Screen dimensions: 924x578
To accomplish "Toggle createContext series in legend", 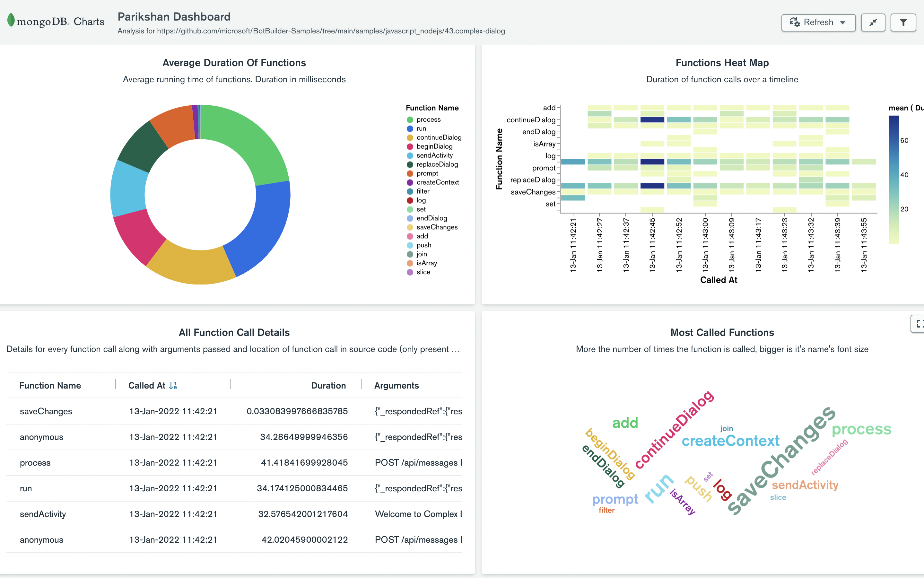I will tap(437, 182).
